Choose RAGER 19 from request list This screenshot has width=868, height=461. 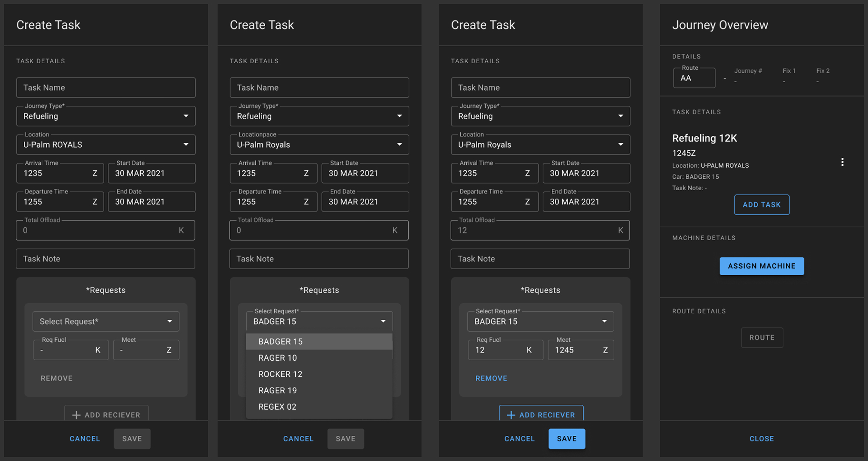tap(319, 390)
